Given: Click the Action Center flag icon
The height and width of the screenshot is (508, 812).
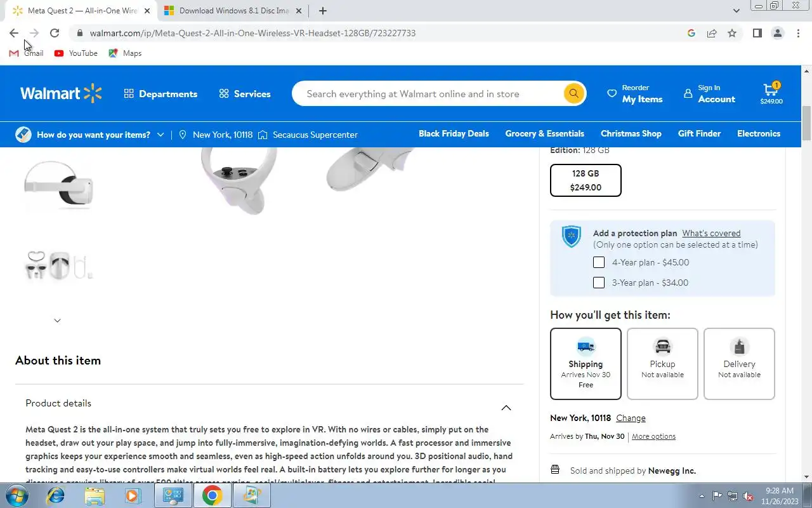Looking at the screenshot, I should 717,496.
